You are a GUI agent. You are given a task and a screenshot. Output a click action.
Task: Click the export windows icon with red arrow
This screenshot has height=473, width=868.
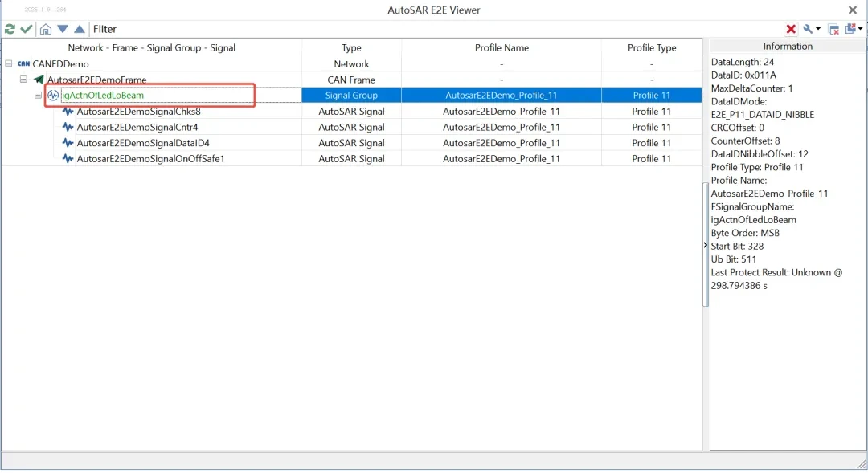click(x=851, y=28)
